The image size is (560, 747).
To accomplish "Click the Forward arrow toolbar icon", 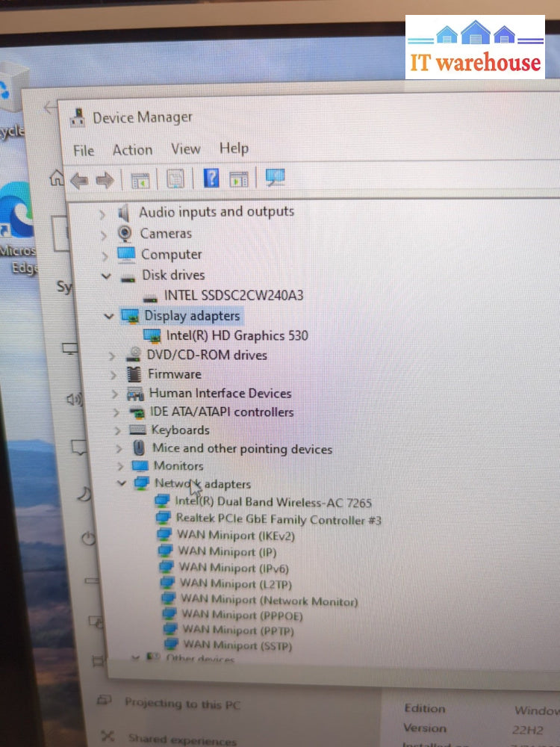I will point(105,180).
